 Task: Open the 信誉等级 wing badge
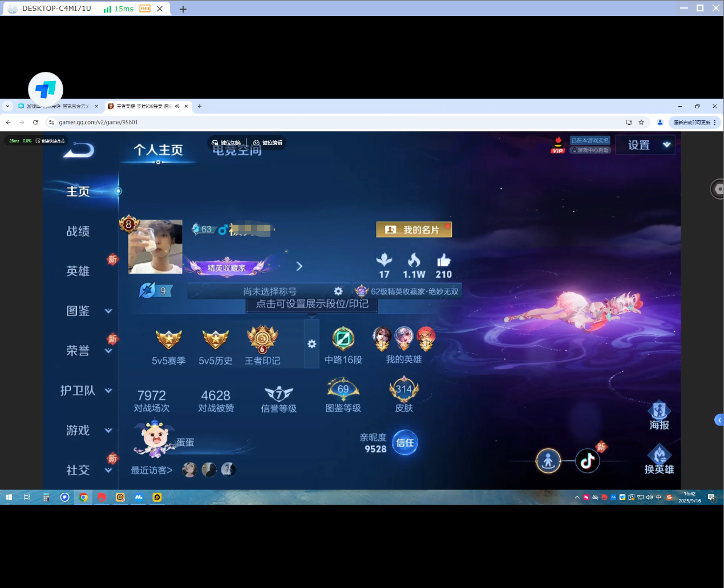pos(279,394)
